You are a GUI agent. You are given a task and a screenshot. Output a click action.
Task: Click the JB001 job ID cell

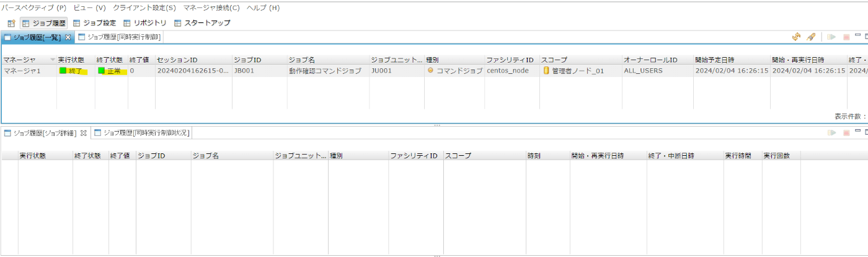pos(259,71)
